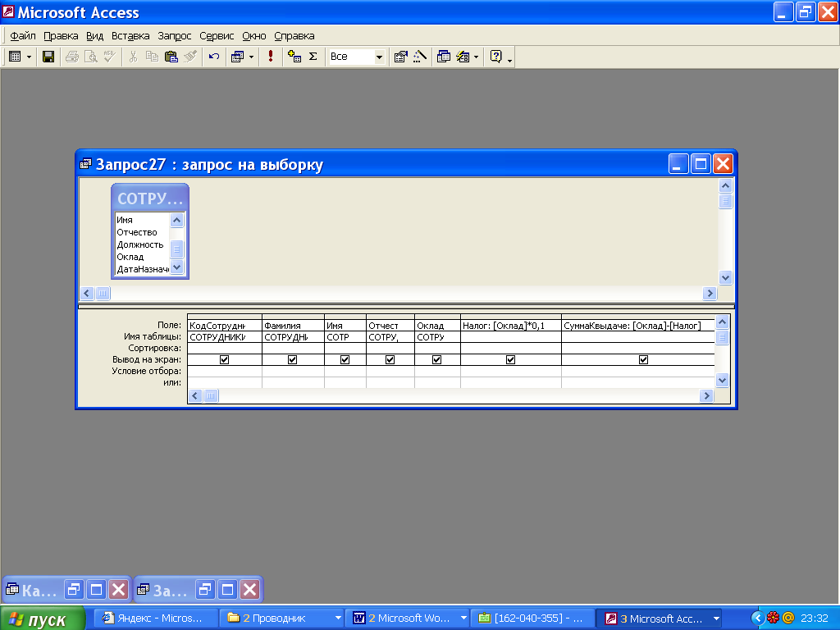Uncheck show box for СуммаКвыдаче column

click(643, 359)
